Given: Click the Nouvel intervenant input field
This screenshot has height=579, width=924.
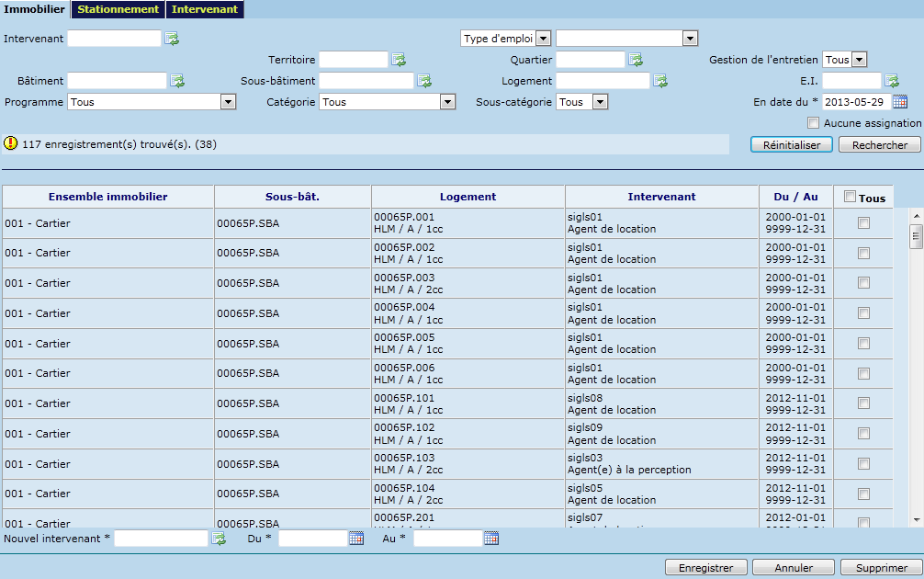Looking at the screenshot, I should coord(161,539).
